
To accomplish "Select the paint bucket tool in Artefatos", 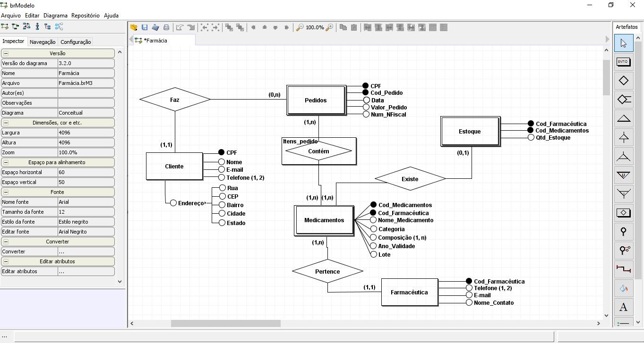I will (623, 288).
